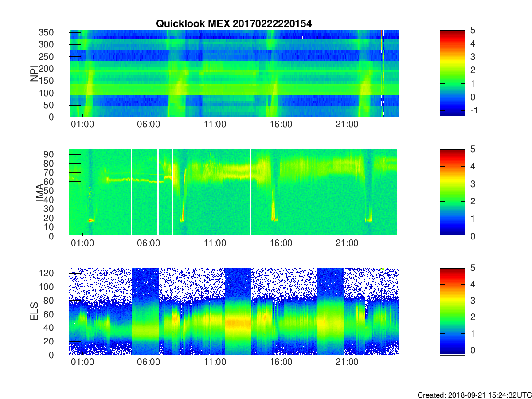532x399 pixels.
Task: Click the 11:00 tick below the ELS plot
Action: coord(215,362)
